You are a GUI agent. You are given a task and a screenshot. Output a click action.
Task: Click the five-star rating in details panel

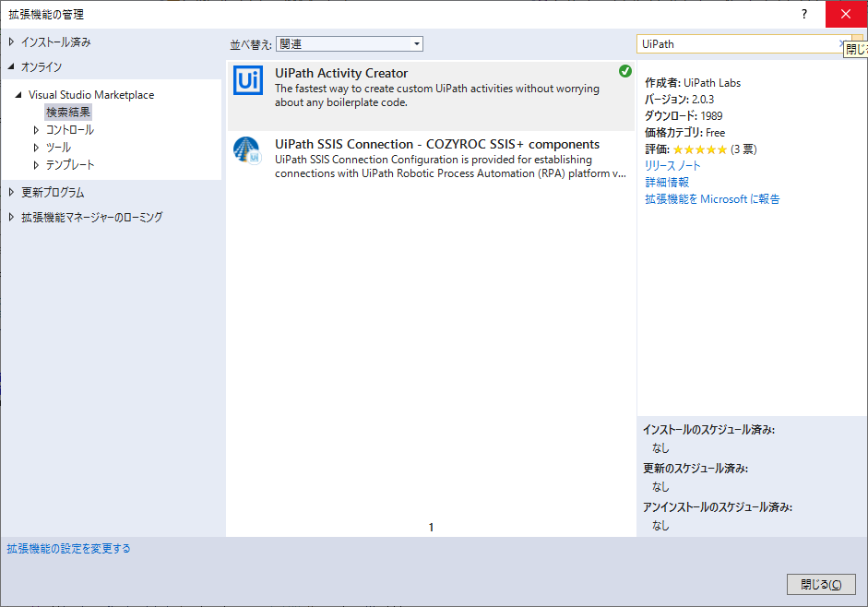click(700, 149)
